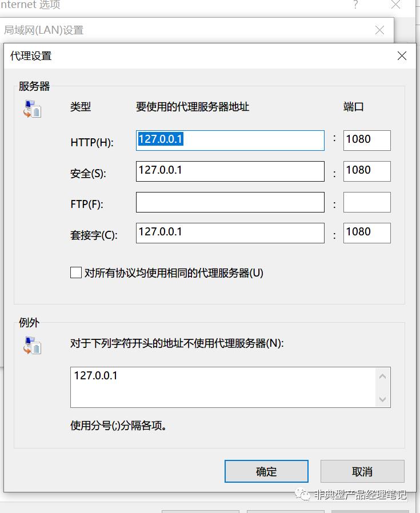Click the proxy server icon in 服务器 section
The height and width of the screenshot is (513, 420).
pos(32,109)
